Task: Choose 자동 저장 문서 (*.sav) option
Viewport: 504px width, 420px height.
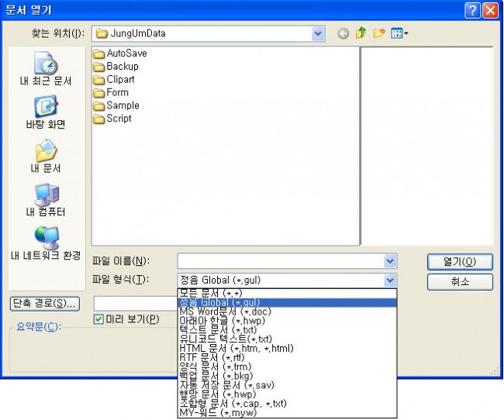Action: 287,385
